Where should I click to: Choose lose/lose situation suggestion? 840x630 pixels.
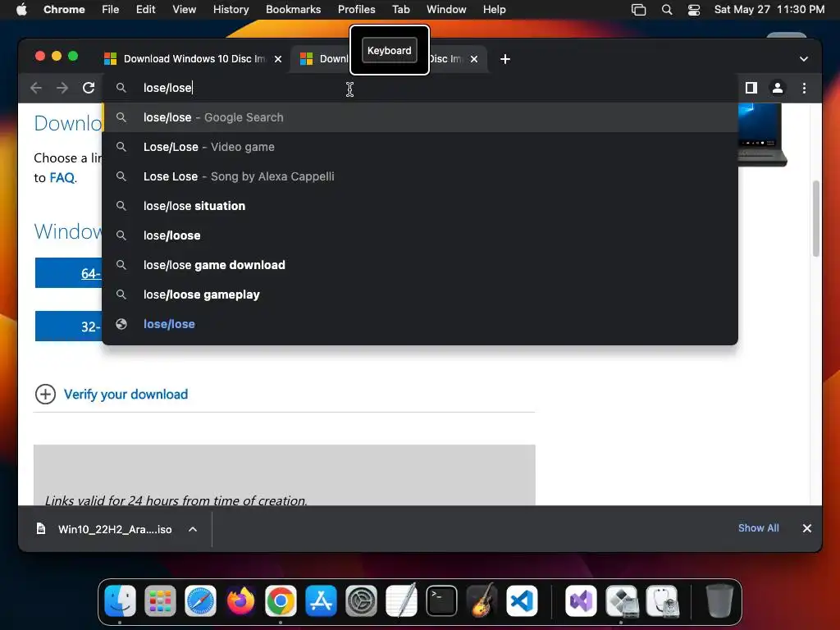click(x=421, y=206)
